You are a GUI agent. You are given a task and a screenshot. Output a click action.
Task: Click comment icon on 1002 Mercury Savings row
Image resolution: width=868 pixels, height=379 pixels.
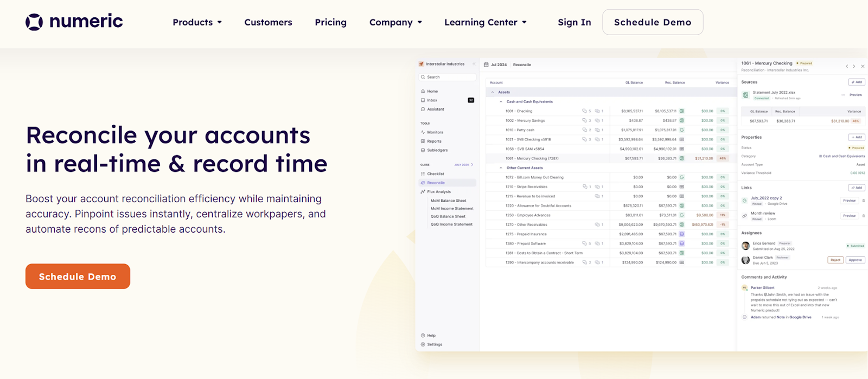coord(584,120)
